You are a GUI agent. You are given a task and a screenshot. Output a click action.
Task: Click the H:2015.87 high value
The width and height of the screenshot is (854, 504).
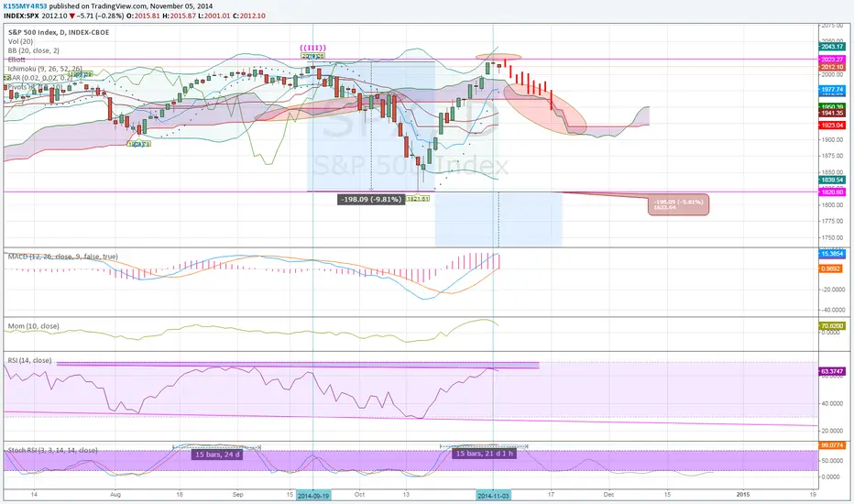(x=180, y=16)
